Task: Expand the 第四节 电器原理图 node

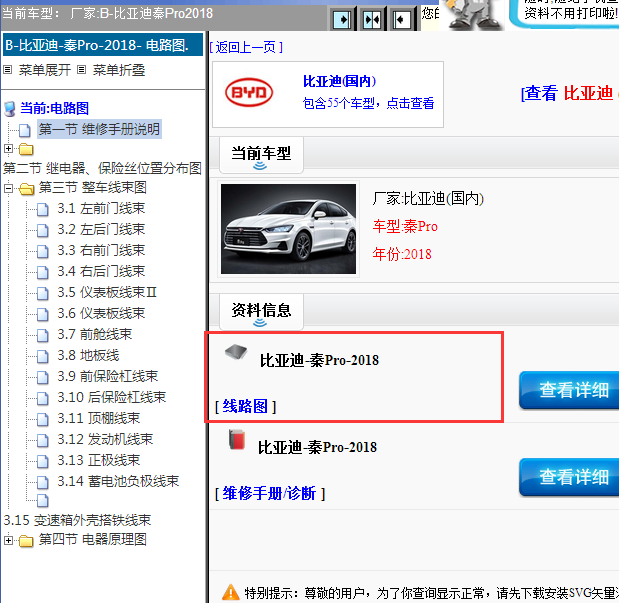Action: (x=8, y=540)
